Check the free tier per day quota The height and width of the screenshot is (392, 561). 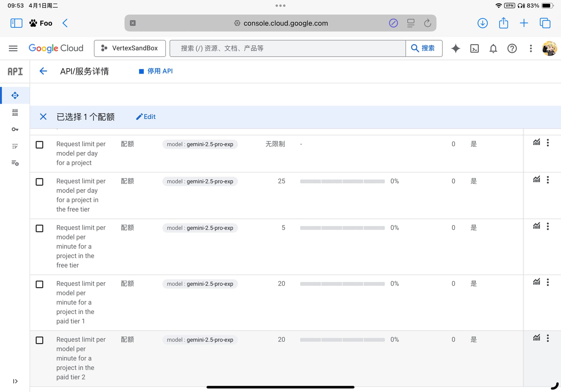pyautogui.click(x=39, y=182)
